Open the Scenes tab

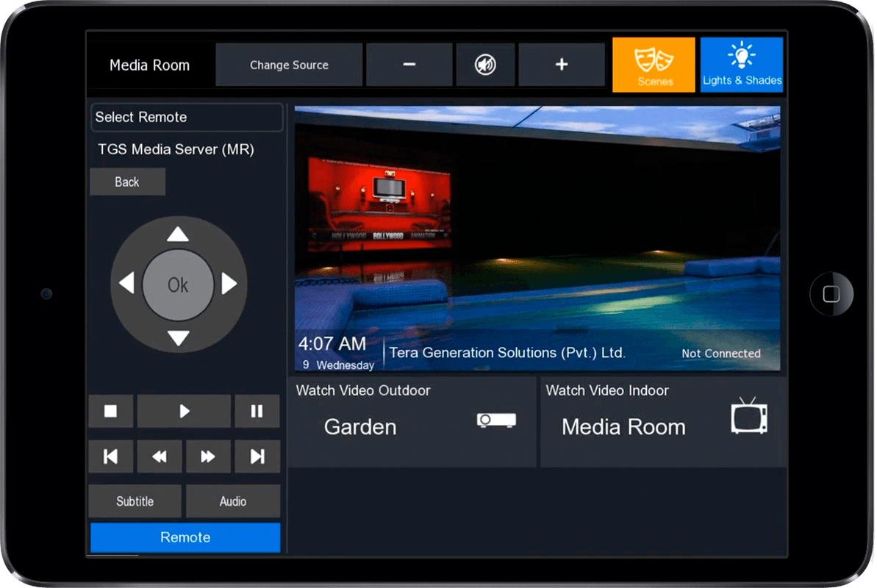coord(654,65)
